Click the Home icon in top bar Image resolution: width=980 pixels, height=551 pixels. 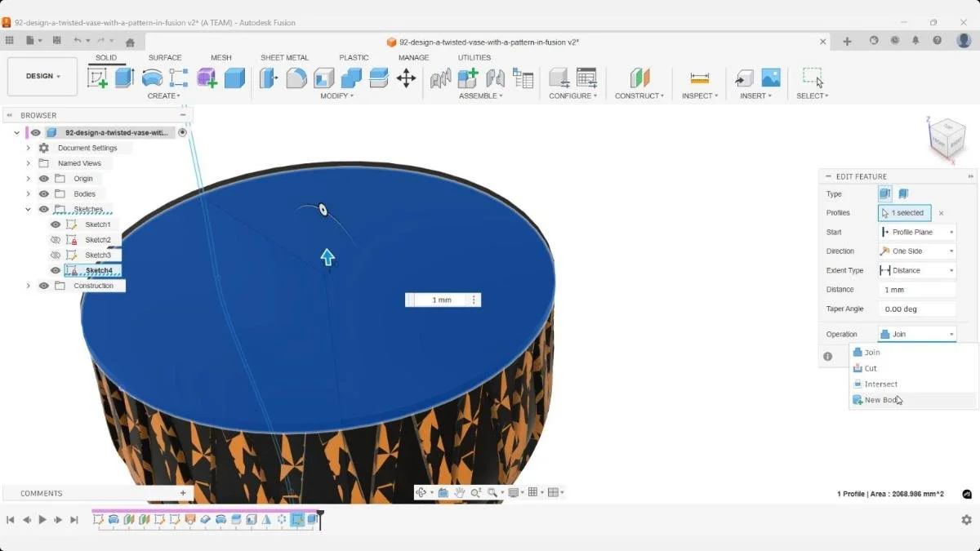coord(130,41)
